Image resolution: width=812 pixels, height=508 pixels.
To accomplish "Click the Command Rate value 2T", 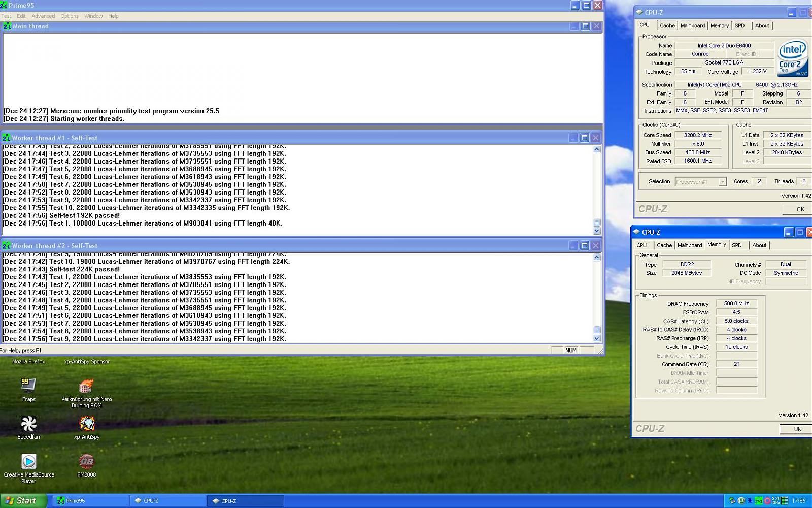I will coord(736,364).
